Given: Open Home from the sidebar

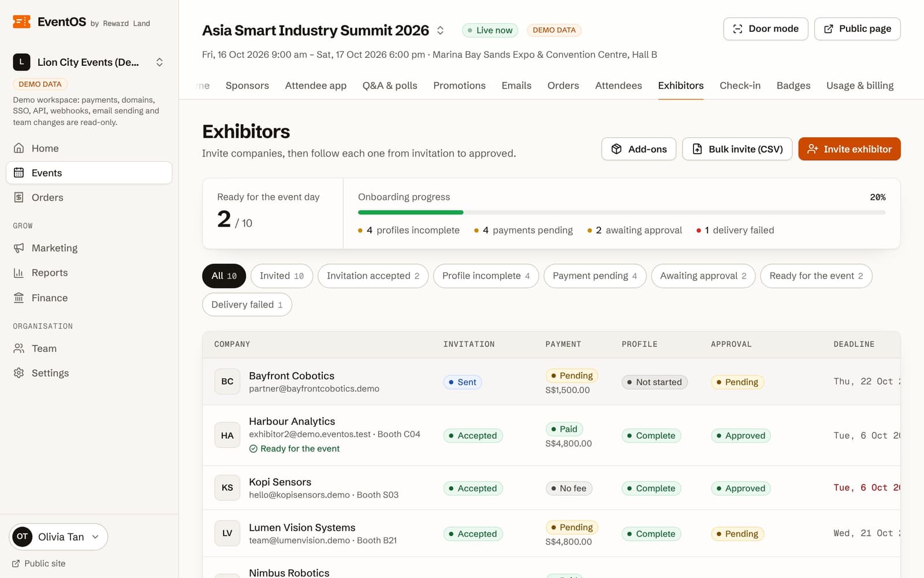Looking at the screenshot, I should 89,149.
